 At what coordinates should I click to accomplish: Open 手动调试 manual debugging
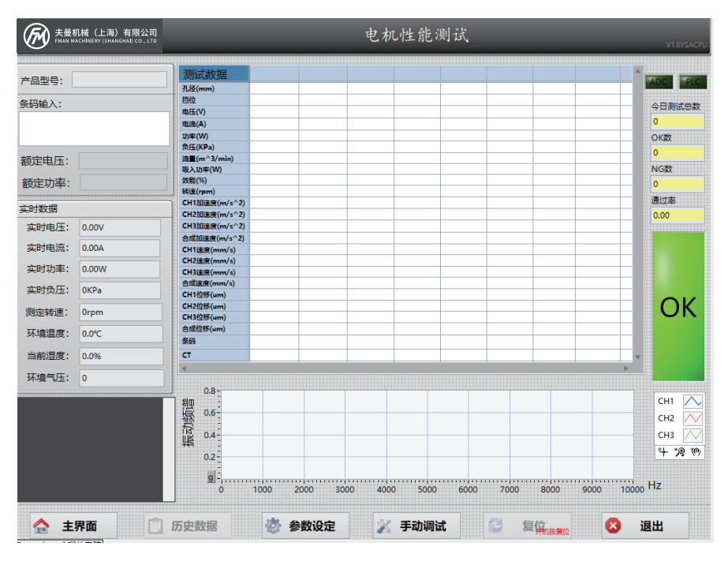[416, 526]
